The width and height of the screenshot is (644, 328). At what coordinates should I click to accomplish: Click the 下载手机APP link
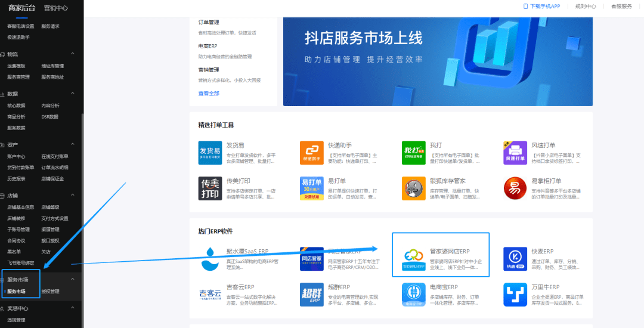545,6
